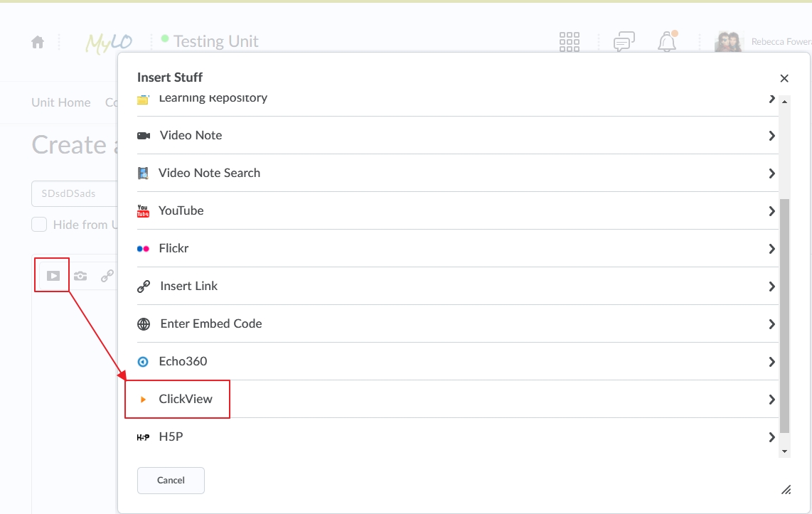Open the notifications bell icon
This screenshot has height=514, width=812.
pos(668,41)
